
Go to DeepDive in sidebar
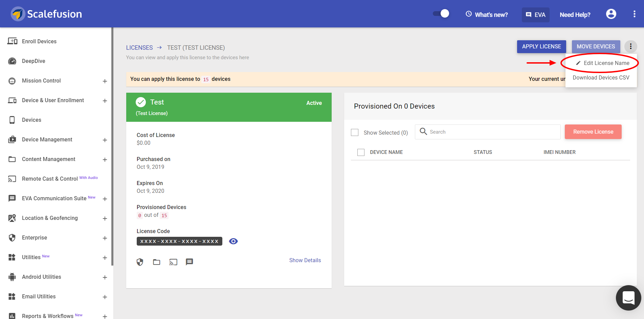click(x=34, y=61)
